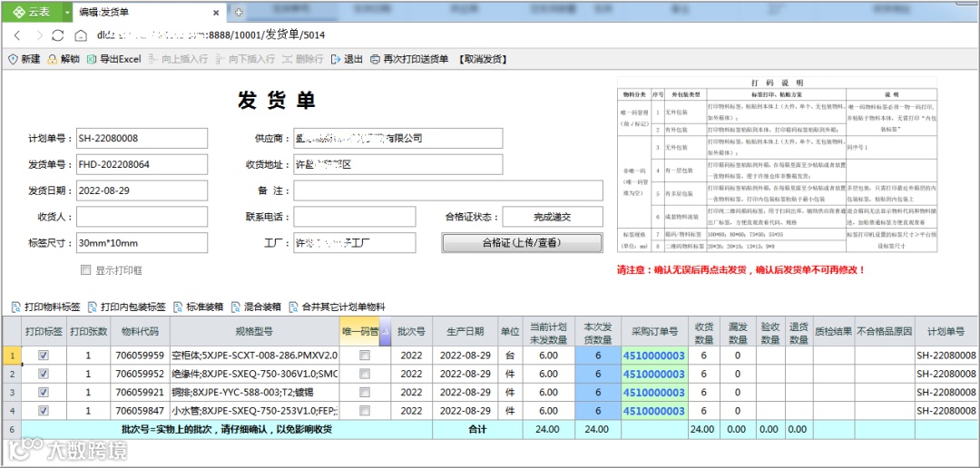Click 打印内包装标签 button
This screenshot has width=980, height=468.
(x=127, y=307)
